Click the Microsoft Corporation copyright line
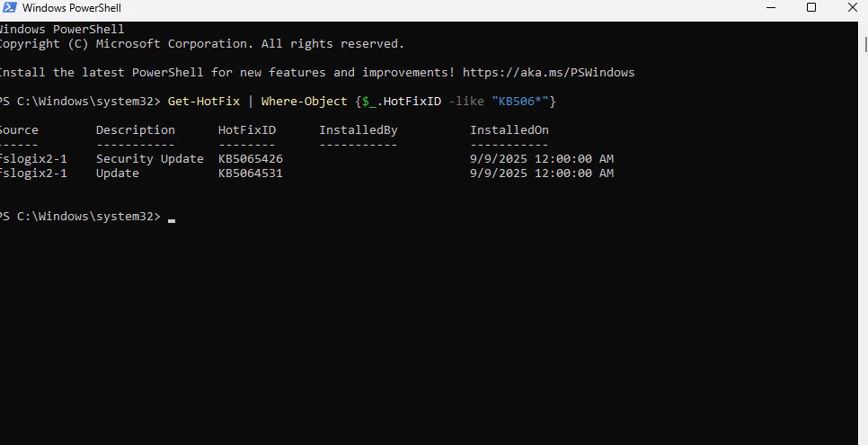Image resolution: width=868 pixels, height=445 pixels. pyautogui.click(x=202, y=43)
